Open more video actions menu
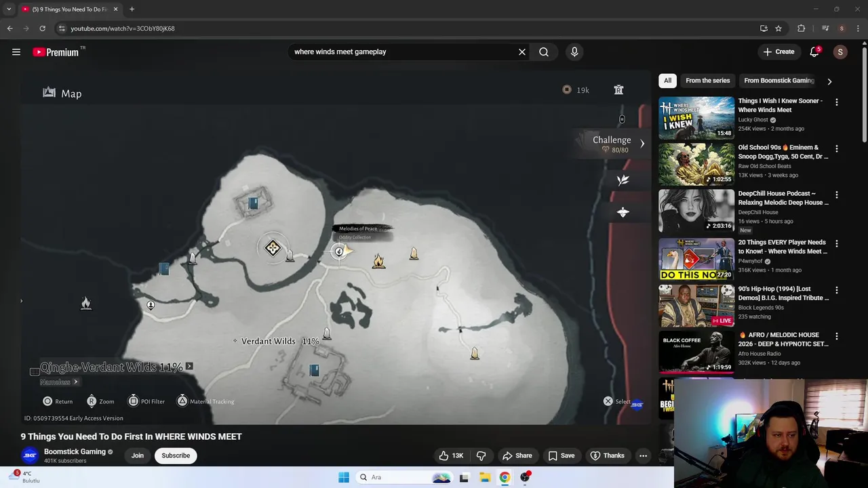This screenshot has width=868, height=488. coord(643,455)
